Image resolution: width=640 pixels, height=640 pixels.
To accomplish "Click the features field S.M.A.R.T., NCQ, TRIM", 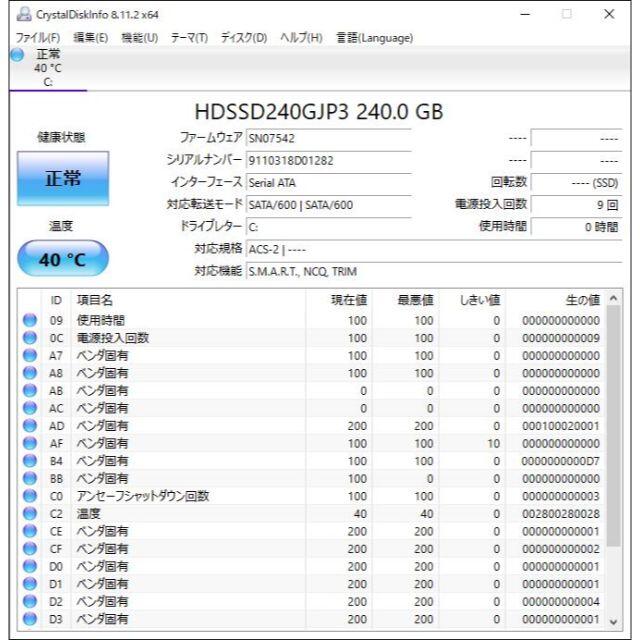I will point(434,271).
